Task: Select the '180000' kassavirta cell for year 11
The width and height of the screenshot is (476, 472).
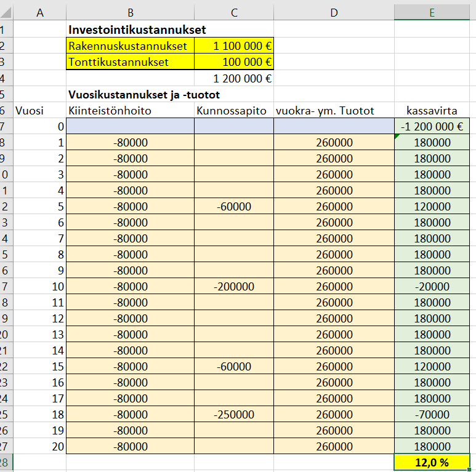Action: tap(432, 302)
